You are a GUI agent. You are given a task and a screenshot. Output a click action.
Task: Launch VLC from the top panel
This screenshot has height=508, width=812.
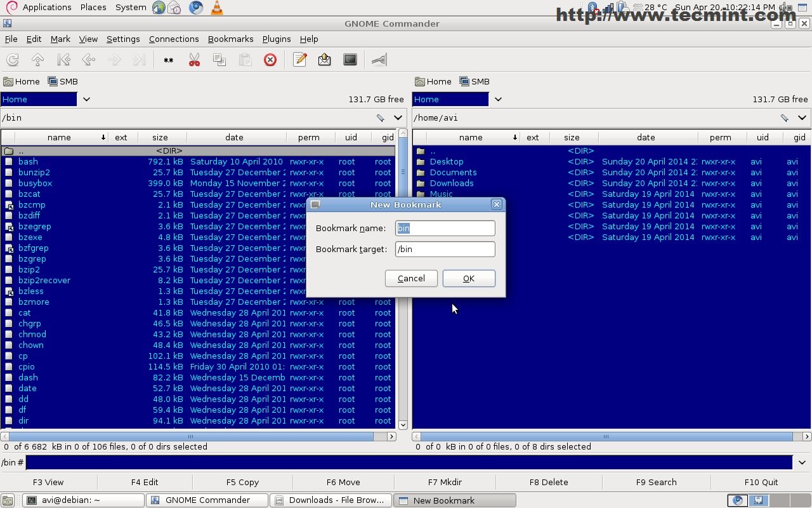click(x=216, y=8)
